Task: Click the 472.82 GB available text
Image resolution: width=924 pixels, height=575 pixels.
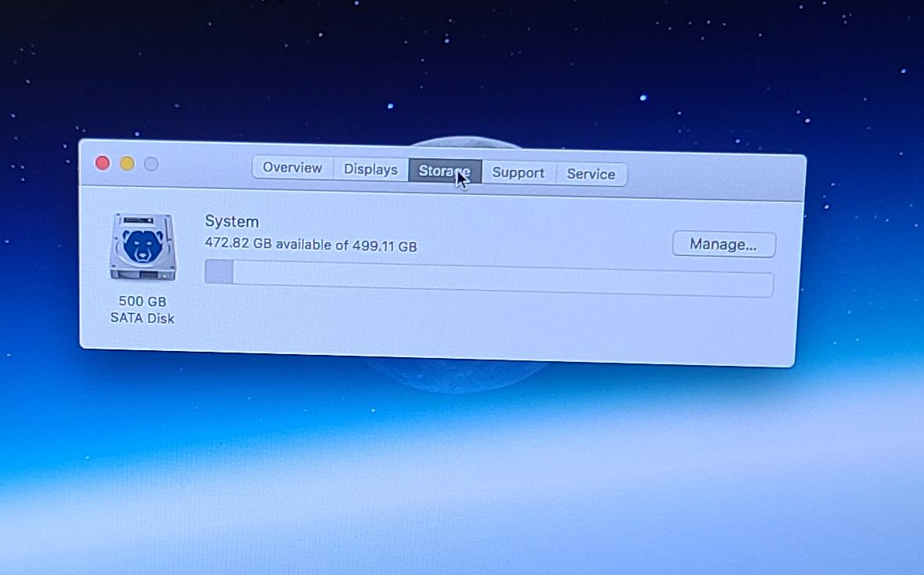Action: tap(311, 244)
